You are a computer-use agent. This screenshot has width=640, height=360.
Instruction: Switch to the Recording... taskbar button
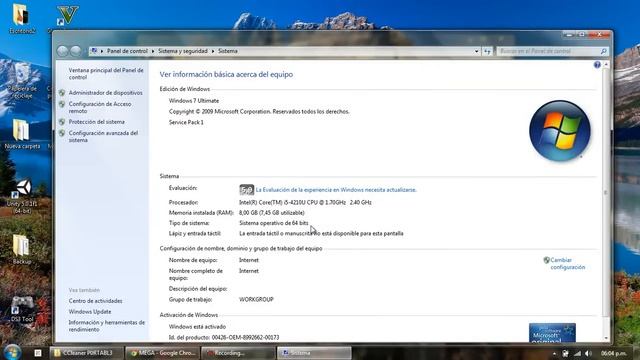tap(238, 353)
